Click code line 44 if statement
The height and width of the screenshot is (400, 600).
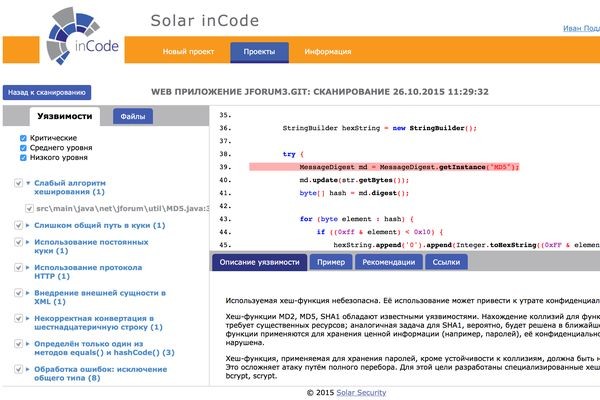pos(380,232)
